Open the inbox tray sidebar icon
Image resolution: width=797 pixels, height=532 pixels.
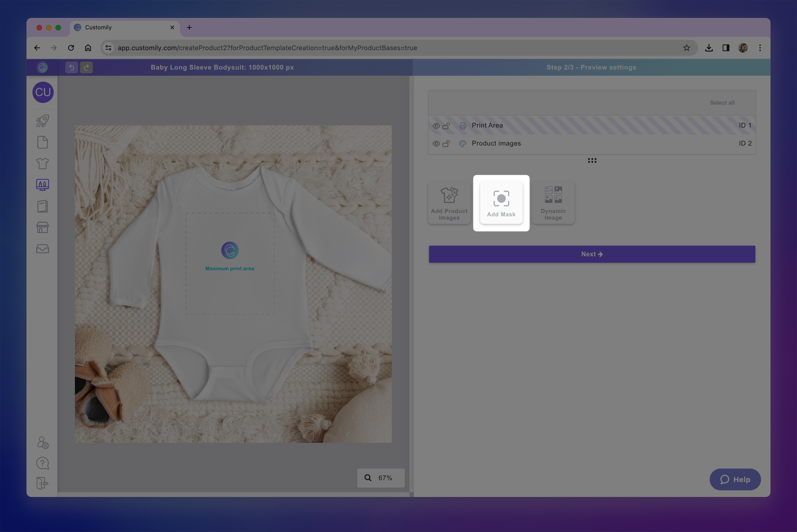[x=42, y=249]
